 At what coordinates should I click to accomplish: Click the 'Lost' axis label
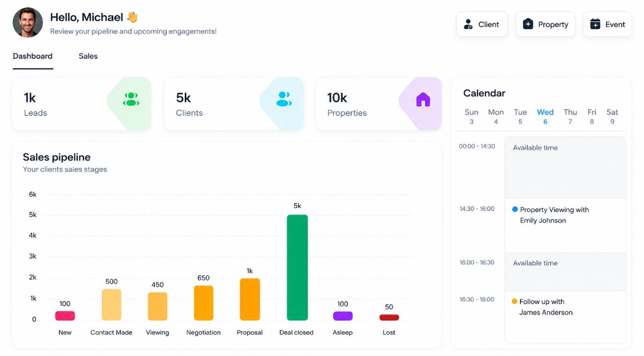pos(389,333)
